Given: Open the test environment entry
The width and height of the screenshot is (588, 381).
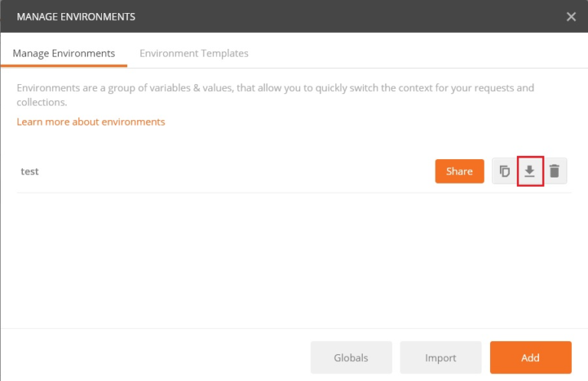Looking at the screenshot, I should (x=30, y=171).
